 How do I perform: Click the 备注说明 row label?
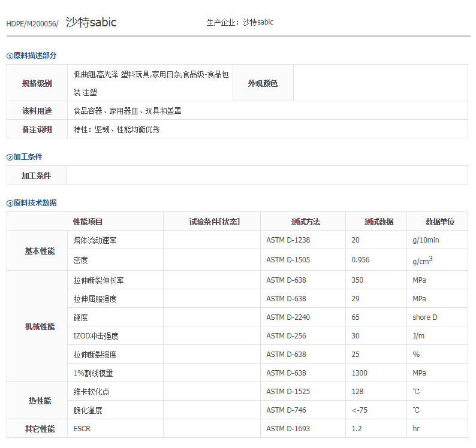click(x=37, y=129)
